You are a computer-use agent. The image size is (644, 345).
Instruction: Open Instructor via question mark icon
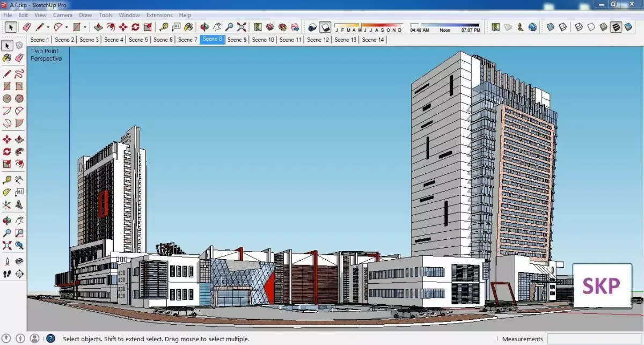(x=50, y=339)
